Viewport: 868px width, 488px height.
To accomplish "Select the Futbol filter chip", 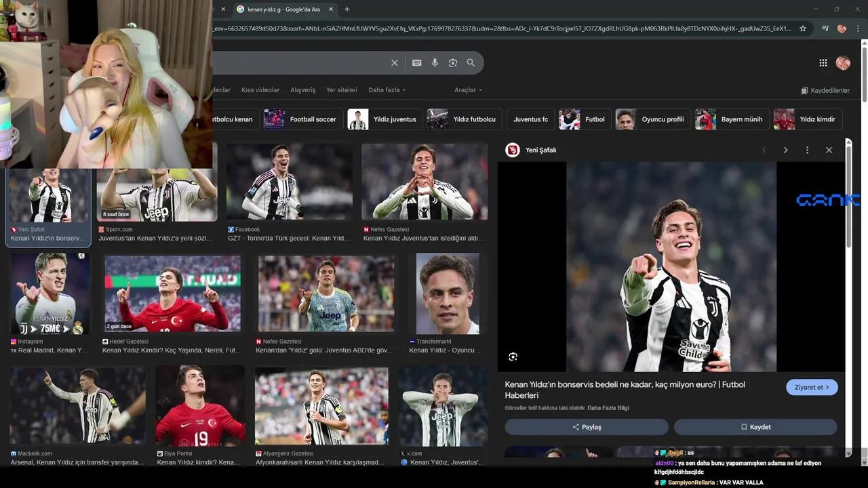I will [585, 119].
